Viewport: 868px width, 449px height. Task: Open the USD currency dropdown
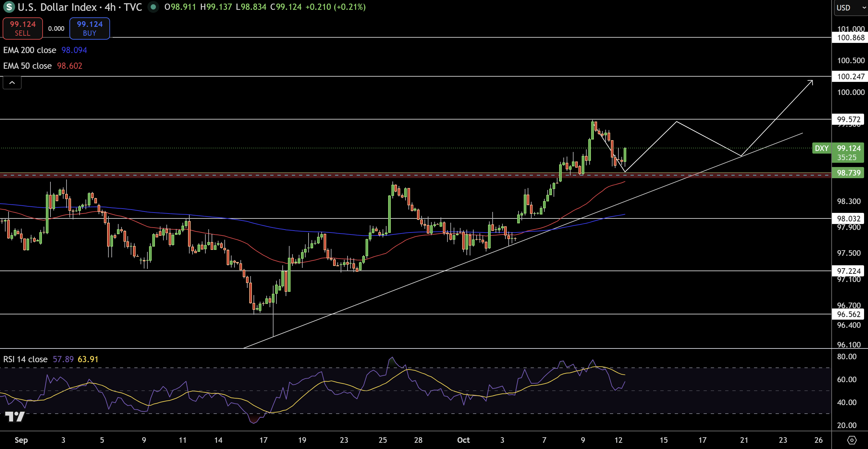pos(850,8)
